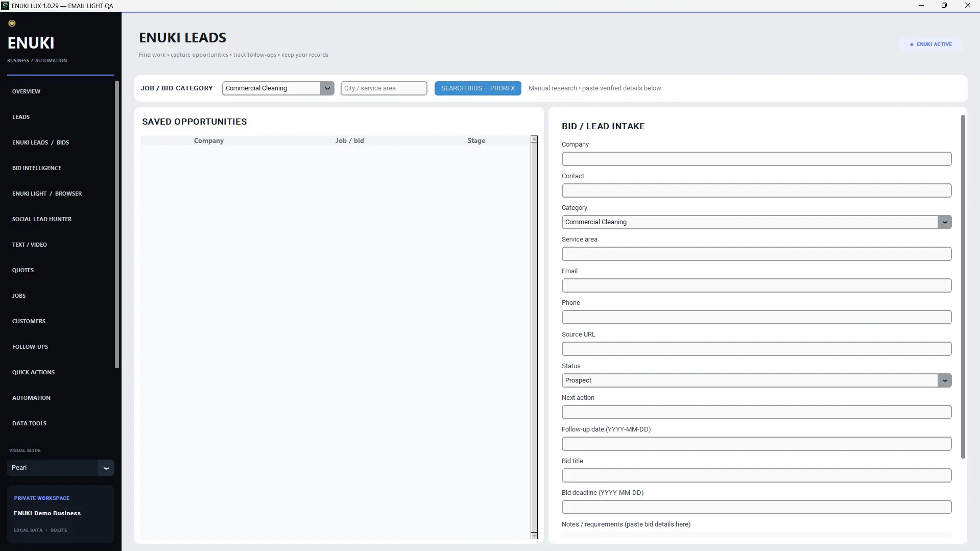The width and height of the screenshot is (980, 551).
Task: Focus the Company input field
Action: pos(756,159)
